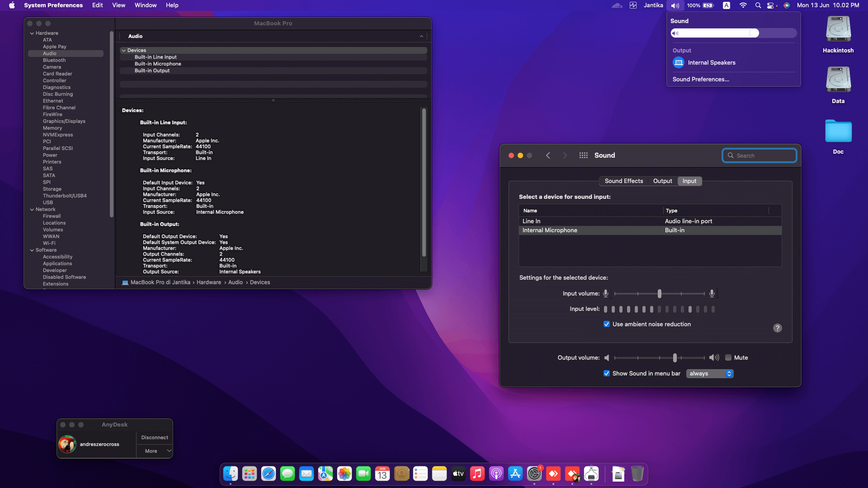Check the Mute output checkbox
This screenshot has height=488, width=868.
728,358
